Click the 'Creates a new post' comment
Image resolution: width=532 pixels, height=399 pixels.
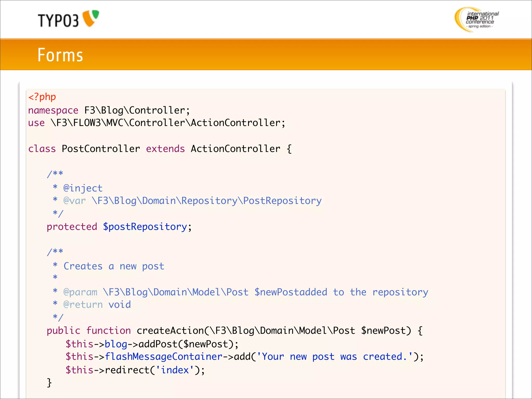[x=114, y=266]
